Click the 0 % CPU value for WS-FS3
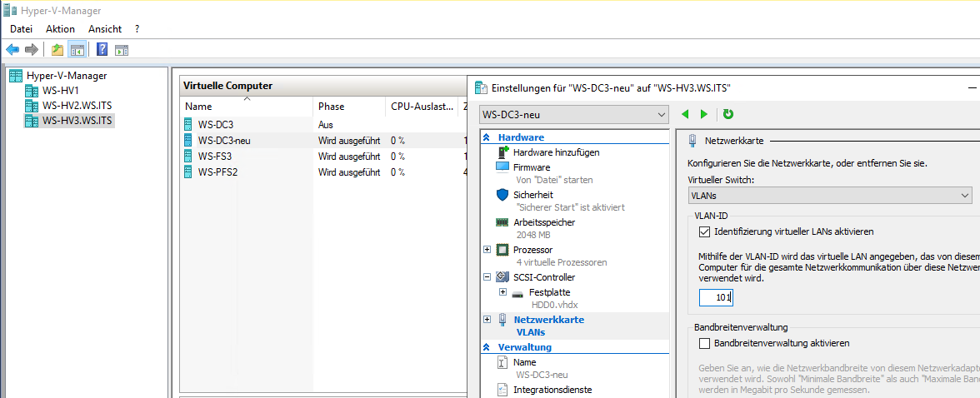The image size is (980, 398). (x=398, y=156)
